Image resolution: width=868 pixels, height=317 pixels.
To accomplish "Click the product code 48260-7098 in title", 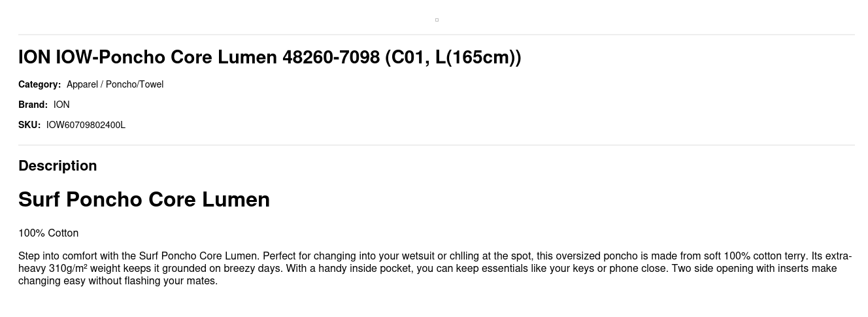I will [x=331, y=58].
